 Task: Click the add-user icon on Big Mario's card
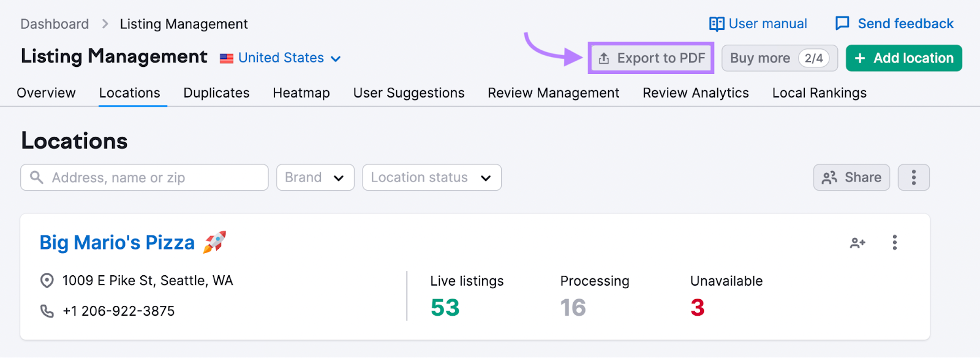[858, 243]
